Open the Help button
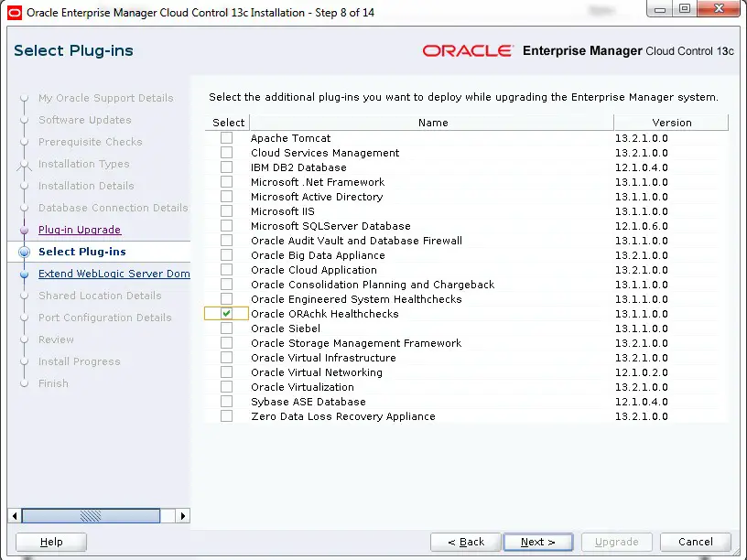This screenshot has width=747, height=560. point(51,542)
